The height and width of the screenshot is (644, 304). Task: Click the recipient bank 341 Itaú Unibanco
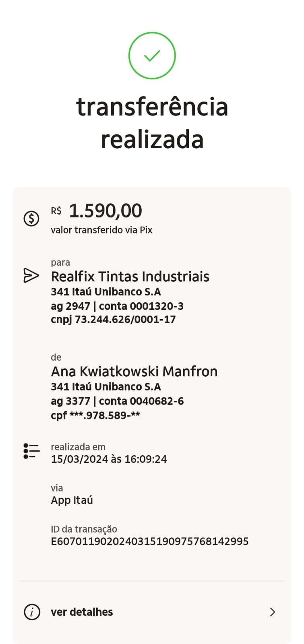pos(106,292)
